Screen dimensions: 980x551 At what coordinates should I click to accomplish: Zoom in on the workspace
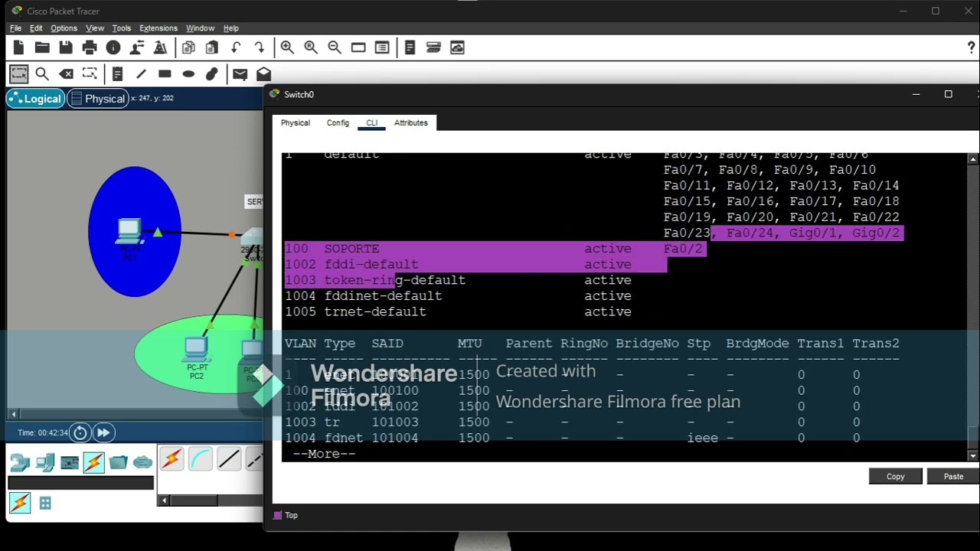[287, 47]
